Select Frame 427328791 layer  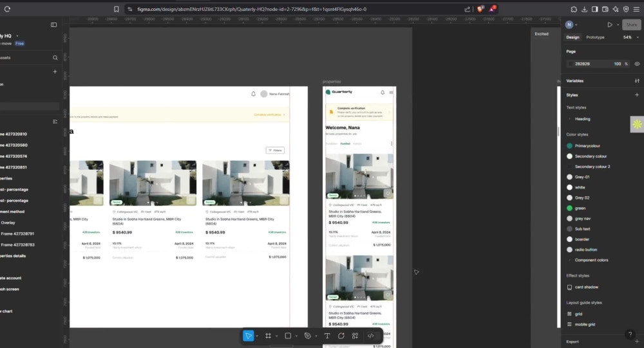[x=17, y=234]
